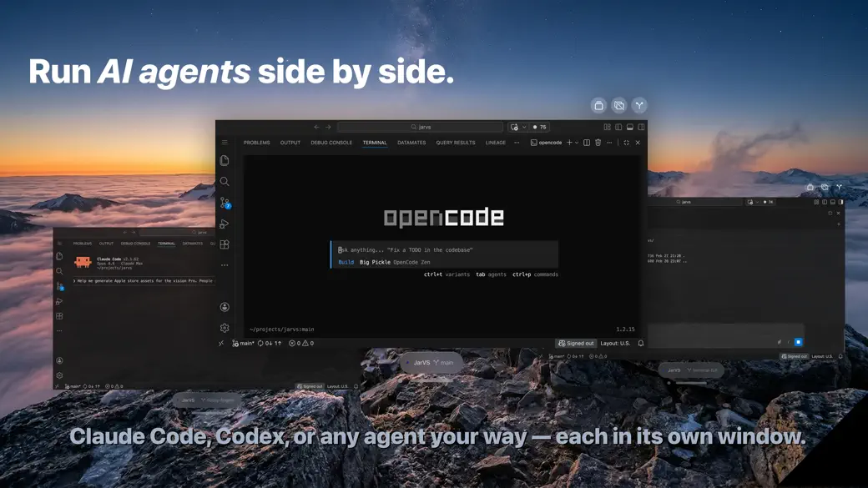The height and width of the screenshot is (488, 868).
Task: Open Accounts menu in the center window
Action: point(225,307)
